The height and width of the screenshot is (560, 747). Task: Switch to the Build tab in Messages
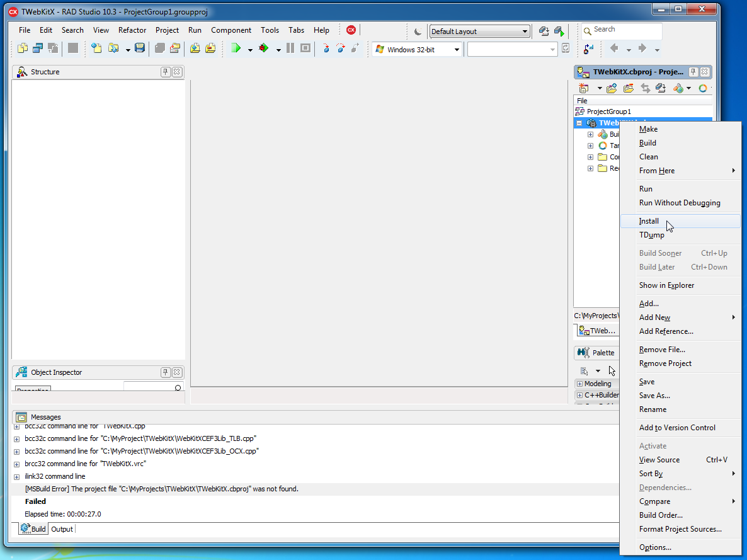click(x=33, y=529)
